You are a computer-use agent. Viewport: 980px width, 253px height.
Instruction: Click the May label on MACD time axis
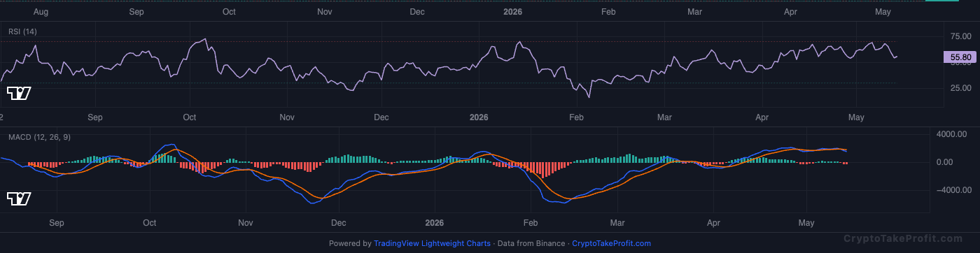(x=807, y=224)
